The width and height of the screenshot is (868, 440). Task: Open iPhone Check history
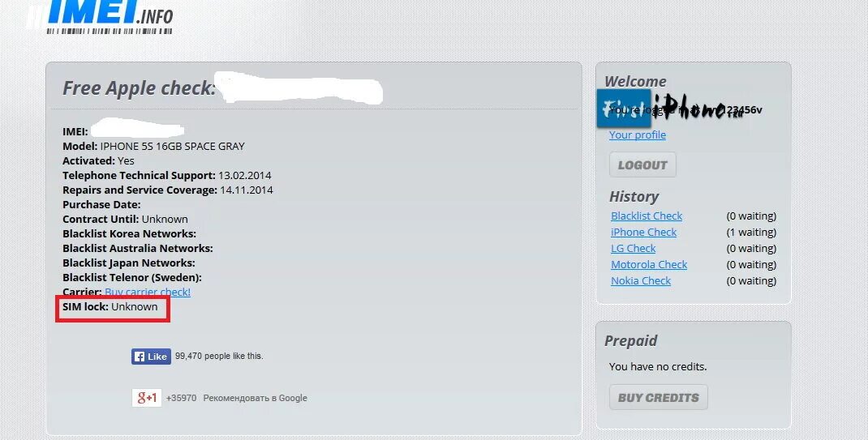click(x=643, y=233)
